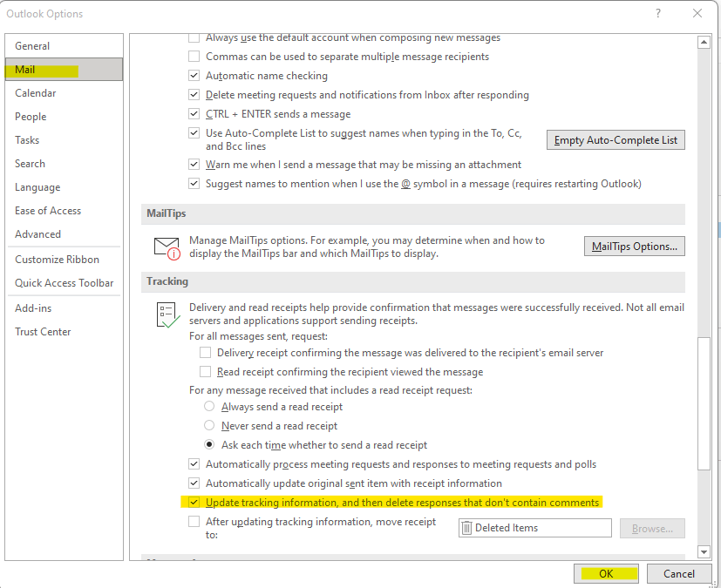Screen dimensions: 721x588
Task: Click the vertical scrollbar thumb
Action: coord(704,403)
